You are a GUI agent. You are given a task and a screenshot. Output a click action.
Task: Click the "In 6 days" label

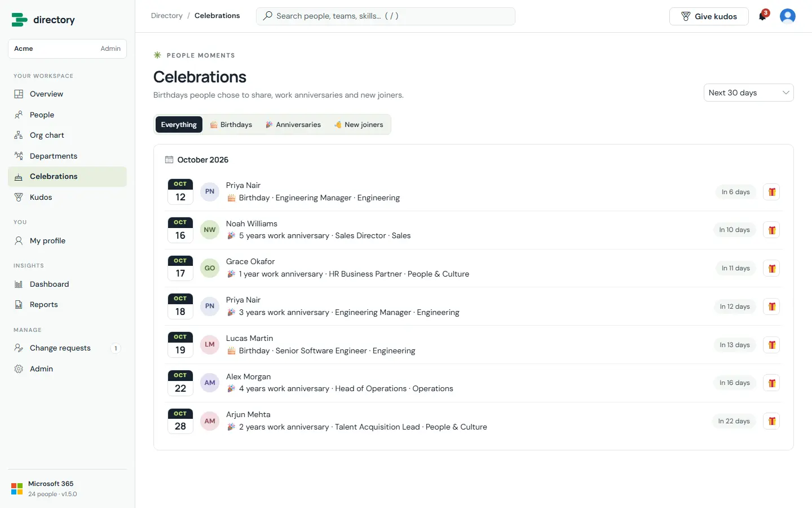(735, 192)
